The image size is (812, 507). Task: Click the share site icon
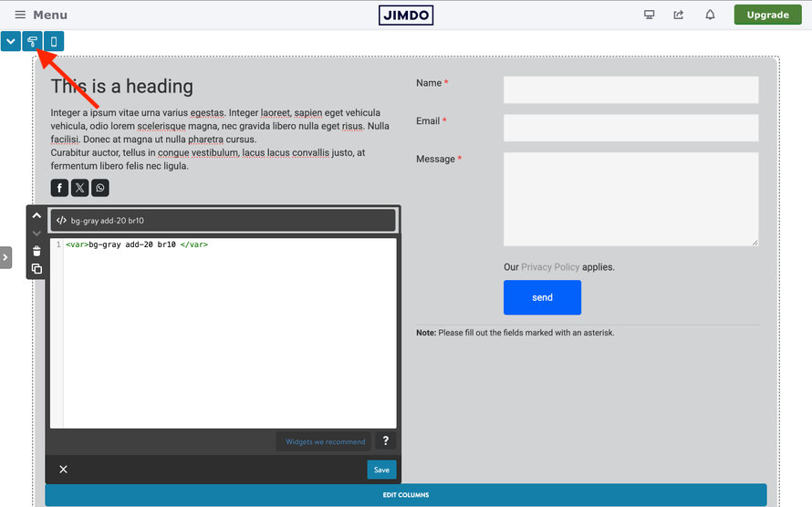coord(679,15)
